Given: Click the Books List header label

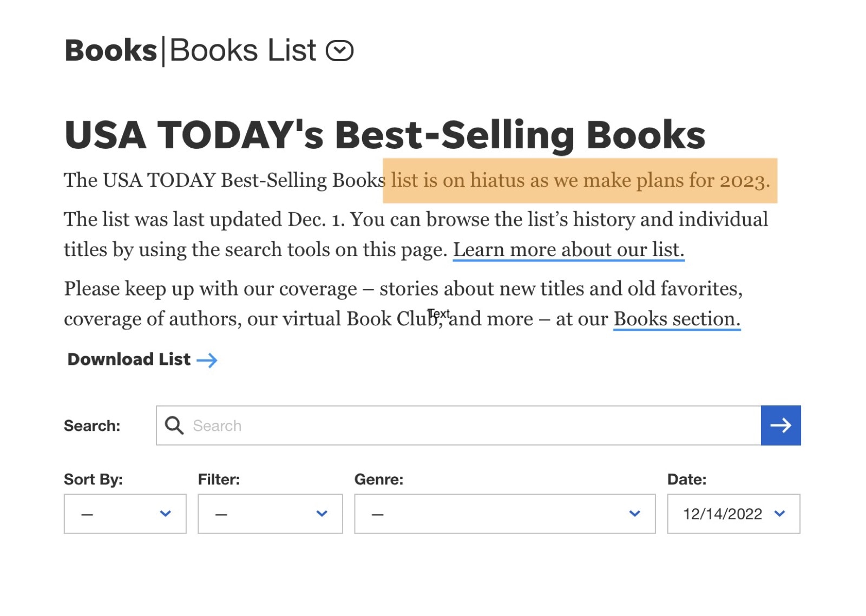Looking at the screenshot, I should click(x=242, y=51).
